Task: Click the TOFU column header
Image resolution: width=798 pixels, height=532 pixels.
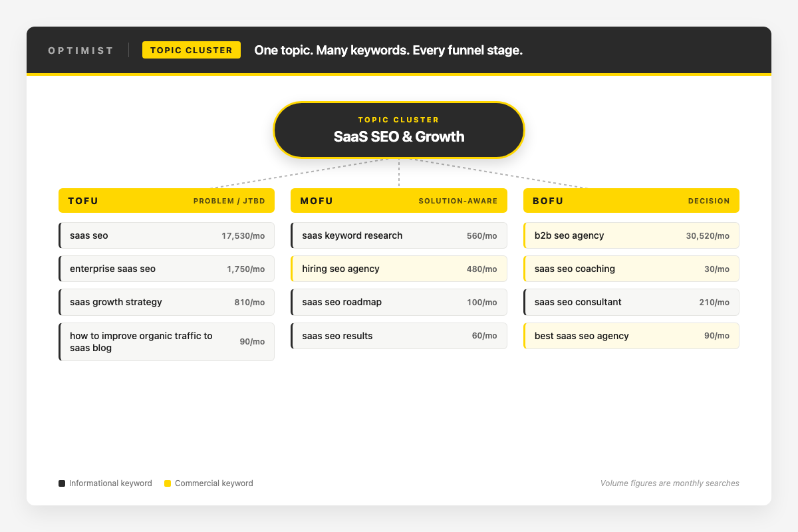Action: [x=166, y=201]
